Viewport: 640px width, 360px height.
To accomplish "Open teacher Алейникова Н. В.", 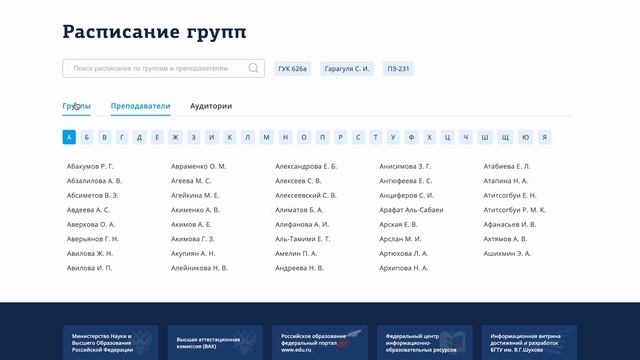I will (199, 268).
